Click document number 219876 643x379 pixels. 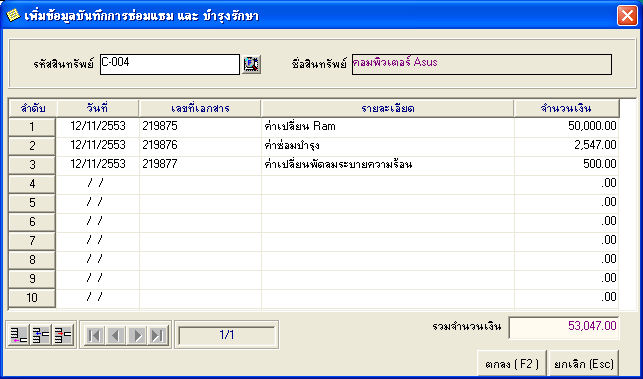click(200, 146)
